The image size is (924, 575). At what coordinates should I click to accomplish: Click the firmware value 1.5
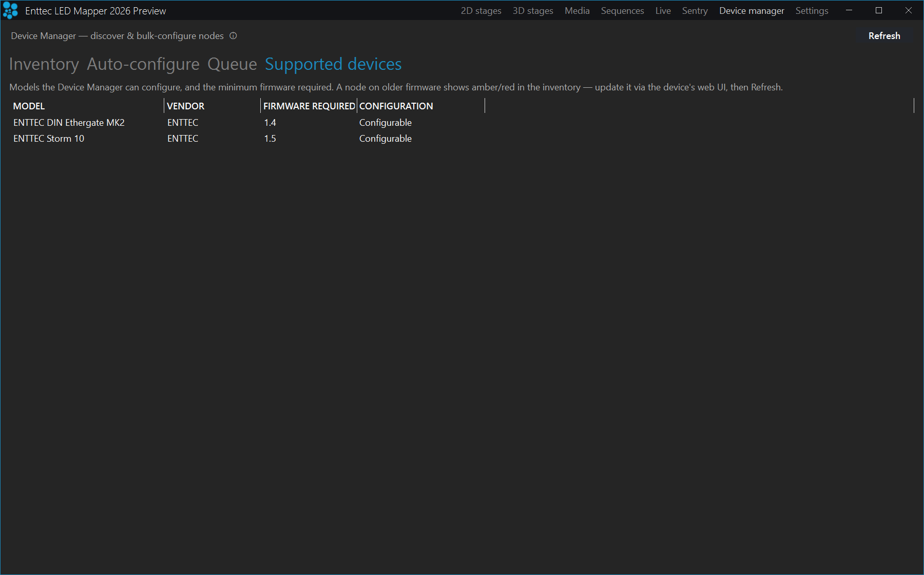[x=270, y=139]
